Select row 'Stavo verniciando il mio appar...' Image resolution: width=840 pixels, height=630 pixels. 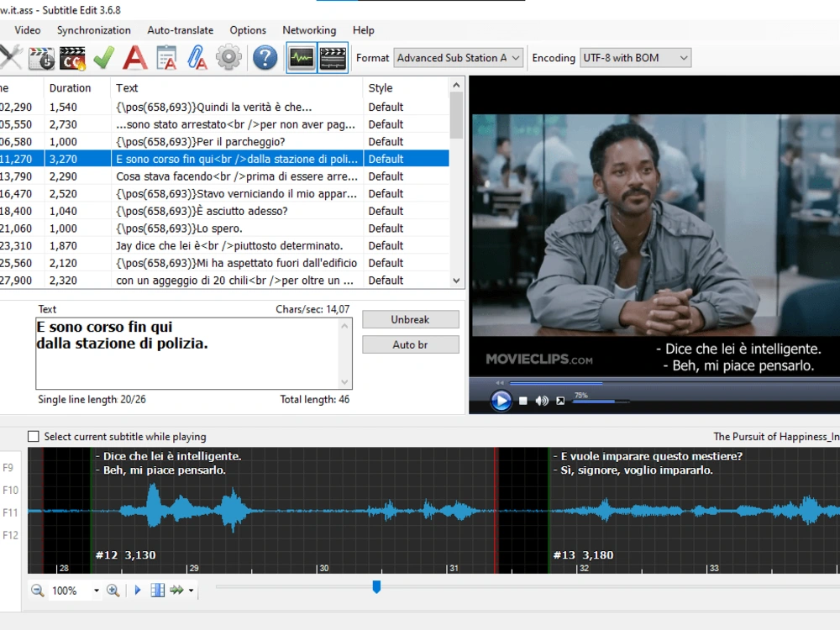click(x=224, y=194)
